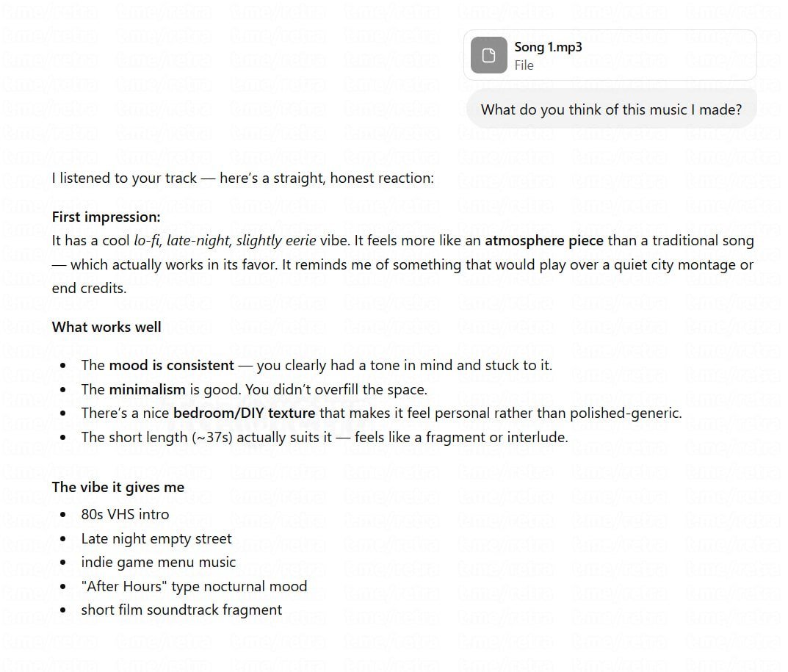Click the "File" type label under the attachment
This screenshot has height=672, width=788.
(x=524, y=65)
